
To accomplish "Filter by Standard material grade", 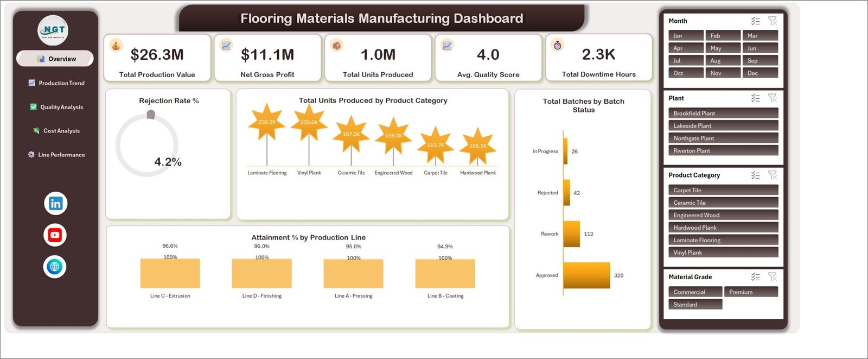I will [695, 304].
